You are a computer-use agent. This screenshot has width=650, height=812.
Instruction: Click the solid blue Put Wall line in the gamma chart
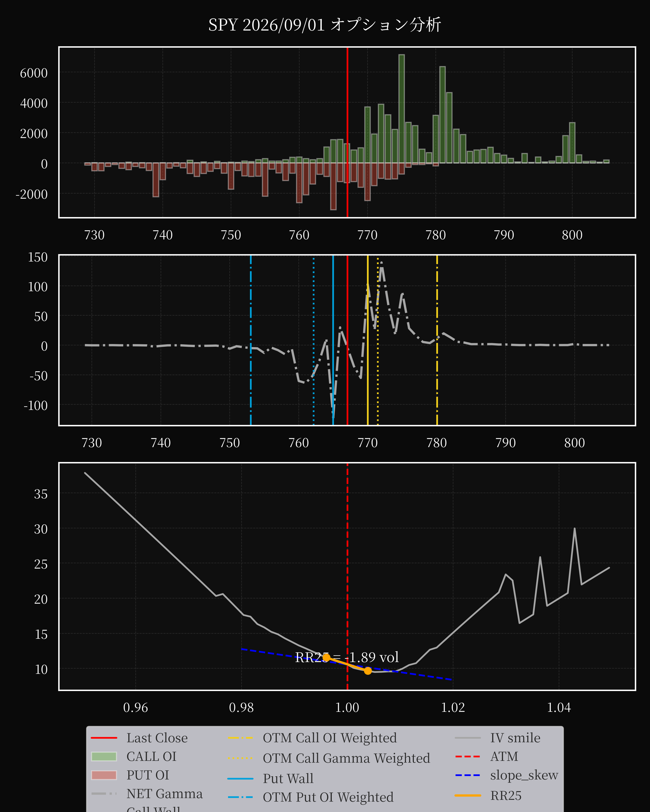333,340
